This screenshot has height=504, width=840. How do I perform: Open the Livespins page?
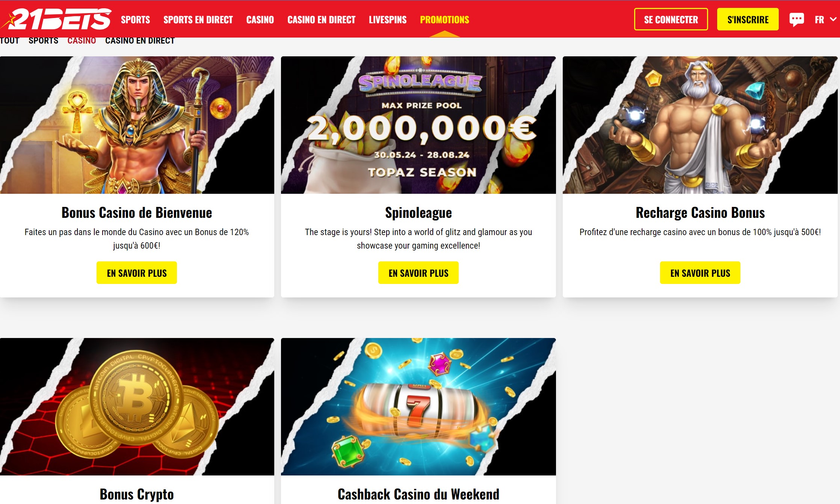(x=388, y=20)
